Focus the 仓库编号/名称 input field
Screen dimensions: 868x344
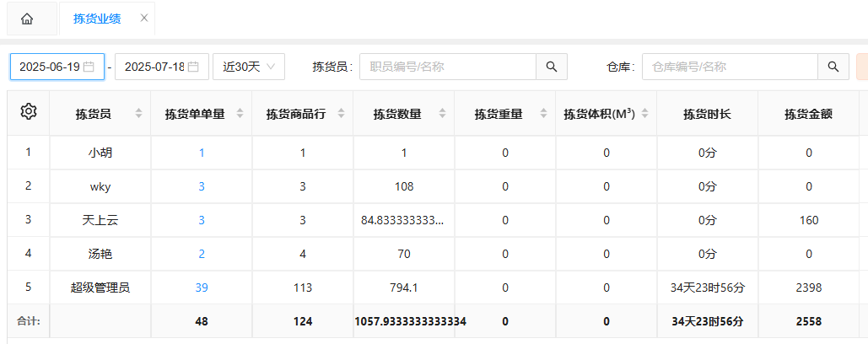coord(730,67)
